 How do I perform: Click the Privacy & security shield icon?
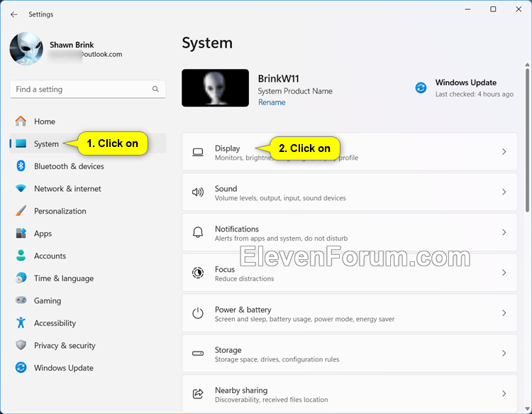pos(21,345)
